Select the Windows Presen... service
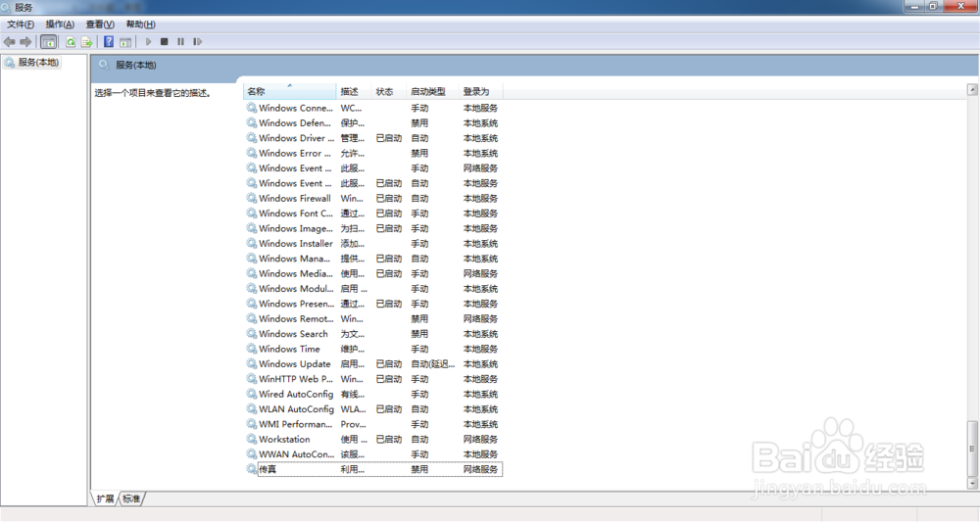This screenshot has height=522, width=980. [373, 304]
